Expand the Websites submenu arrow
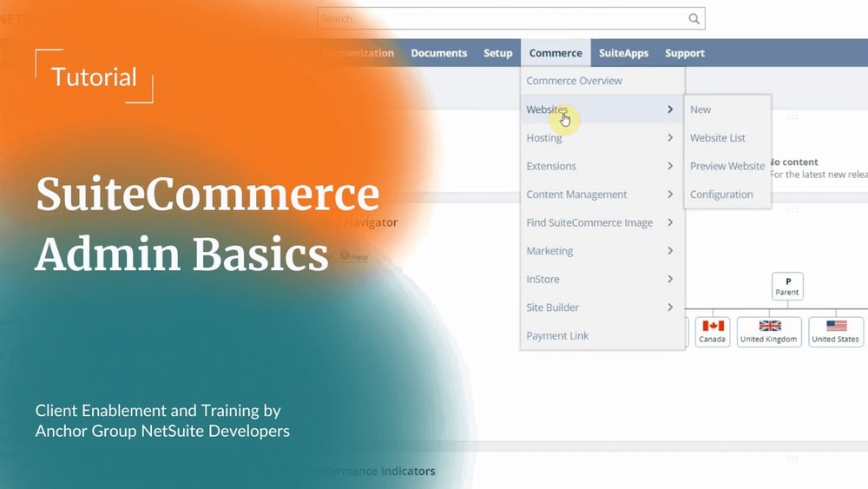 click(670, 109)
